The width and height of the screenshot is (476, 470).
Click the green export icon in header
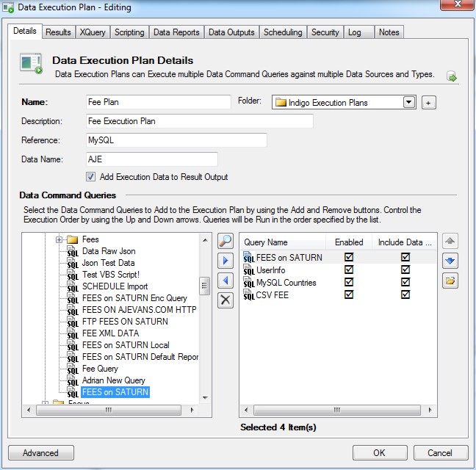click(452, 76)
